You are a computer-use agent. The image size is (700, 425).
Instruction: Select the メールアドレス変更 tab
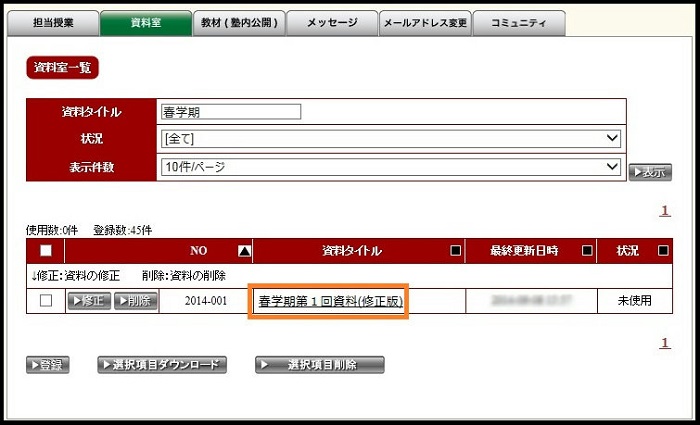(425, 22)
